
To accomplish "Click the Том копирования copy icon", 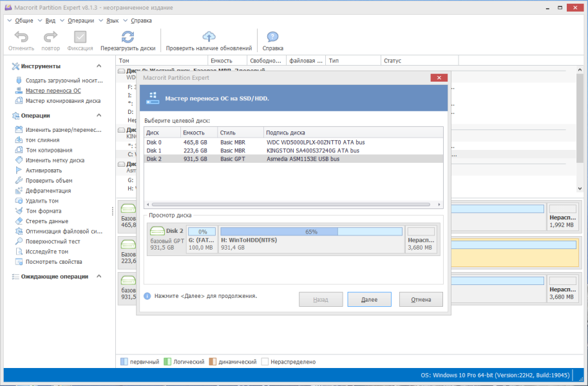I will [19, 150].
